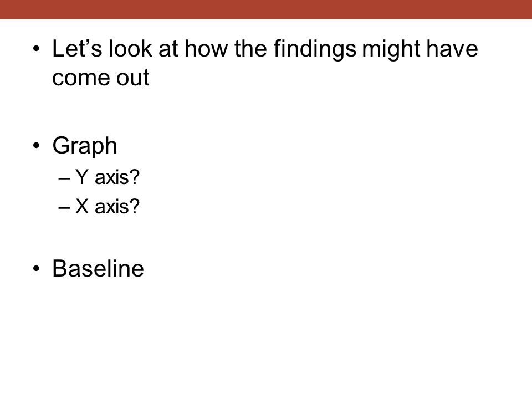Click the bullet dot before "Baseline"

click(37, 269)
